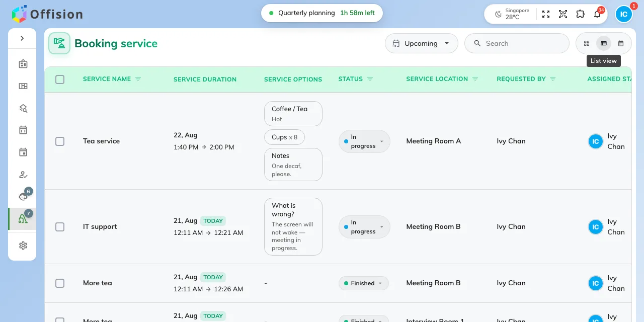Open the room booking icon in the sidebar

pyautogui.click(x=23, y=64)
